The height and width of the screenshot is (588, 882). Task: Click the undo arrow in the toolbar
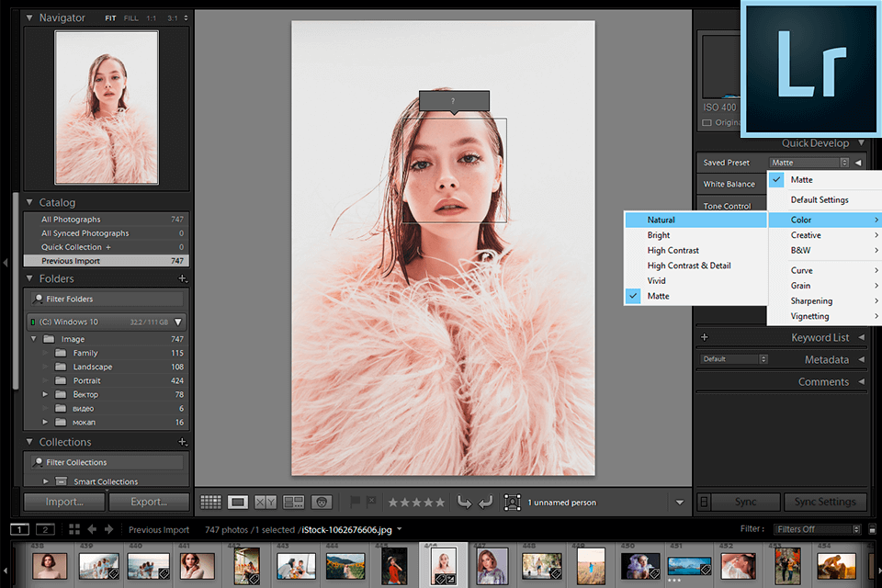point(467,502)
